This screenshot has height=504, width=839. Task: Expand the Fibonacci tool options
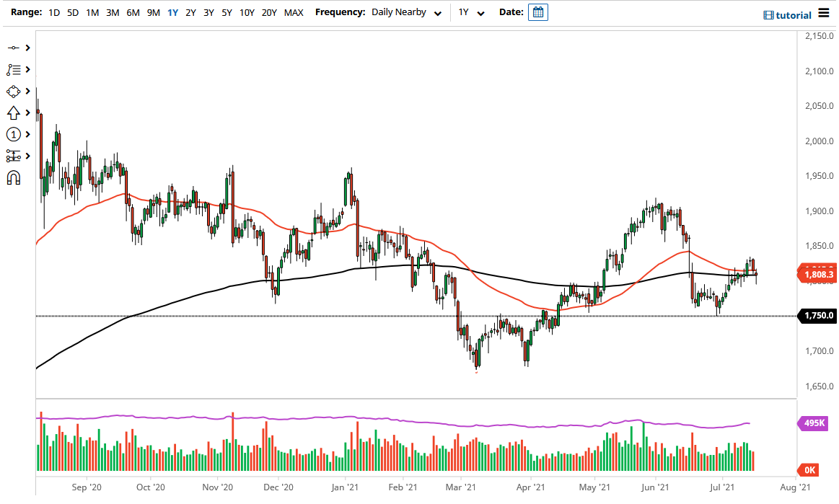[28, 69]
